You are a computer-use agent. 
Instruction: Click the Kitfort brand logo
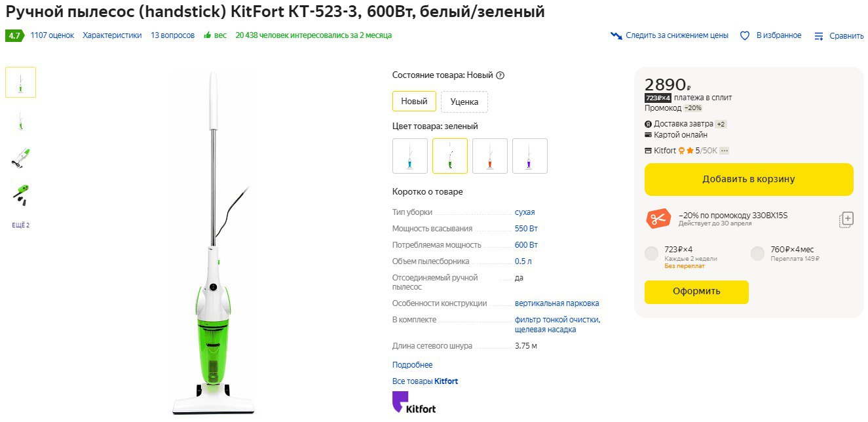414,402
